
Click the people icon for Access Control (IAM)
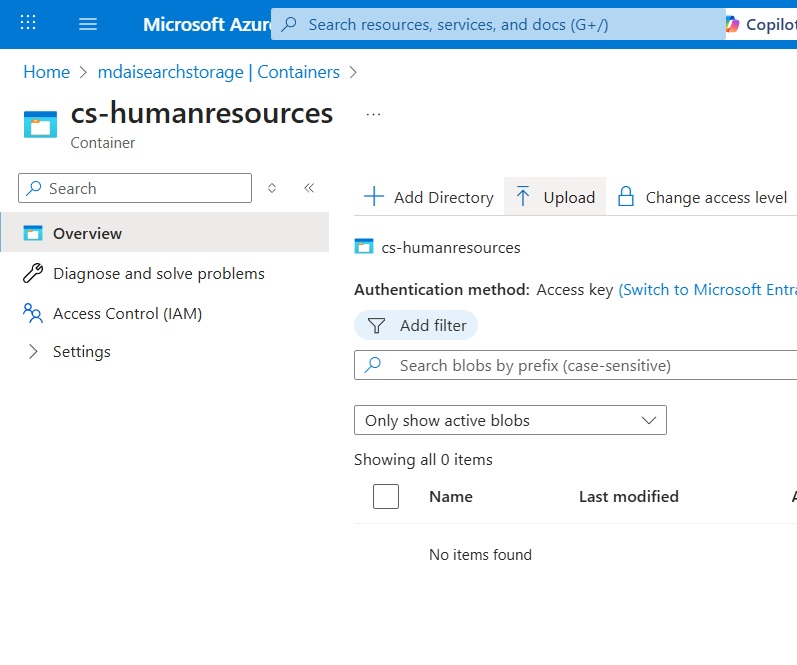click(x=33, y=313)
